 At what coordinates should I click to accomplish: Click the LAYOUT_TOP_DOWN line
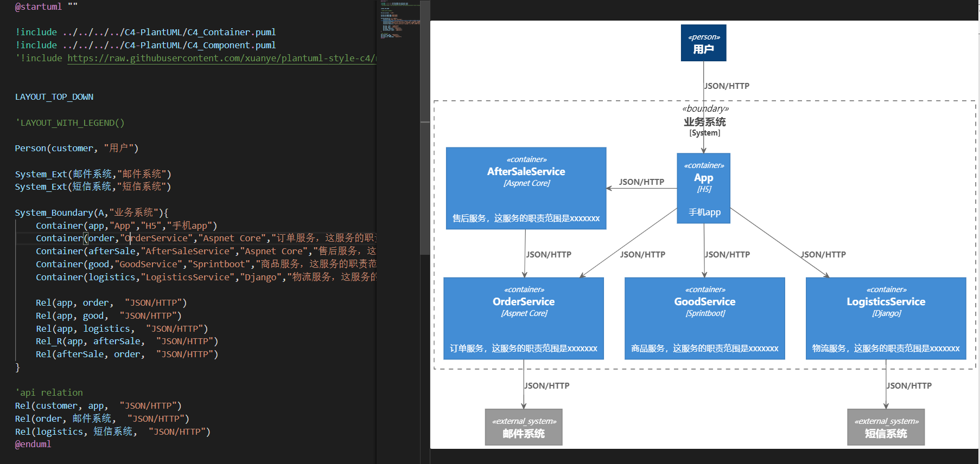coord(54,97)
